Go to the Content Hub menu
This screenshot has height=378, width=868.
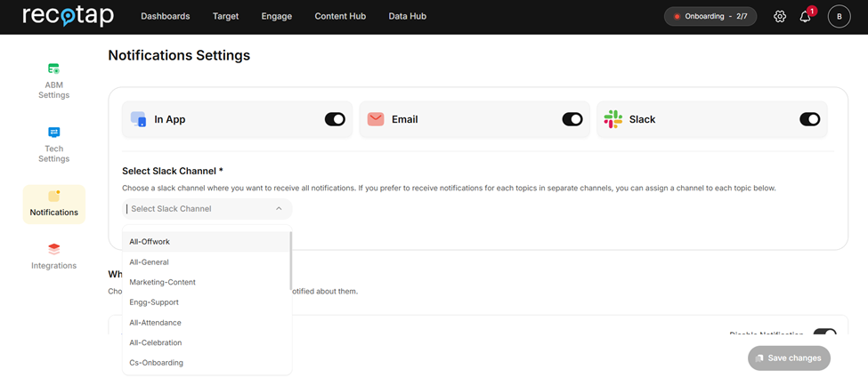pos(340,16)
